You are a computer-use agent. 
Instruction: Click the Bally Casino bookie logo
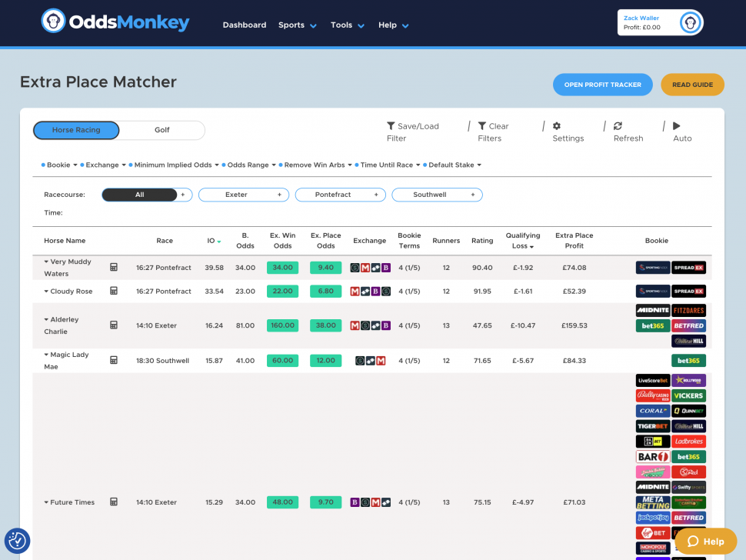[x=653, y=396]
